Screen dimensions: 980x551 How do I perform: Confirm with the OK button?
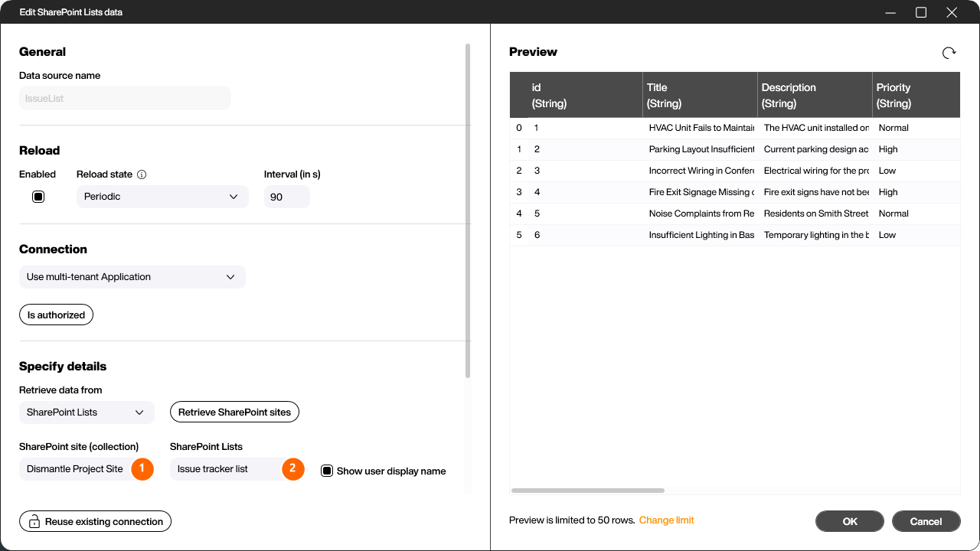(x=850, y=521)
